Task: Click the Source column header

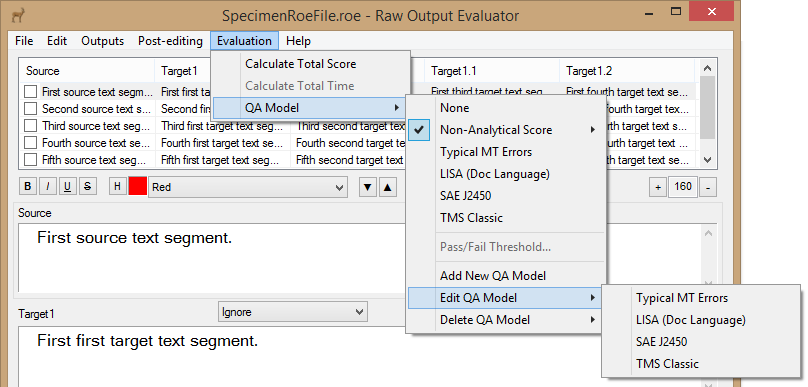Action: pos(87,71)
